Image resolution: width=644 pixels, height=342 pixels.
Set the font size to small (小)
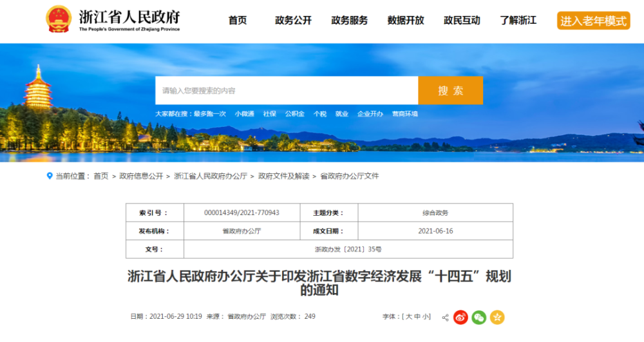[x=425, y=316]
